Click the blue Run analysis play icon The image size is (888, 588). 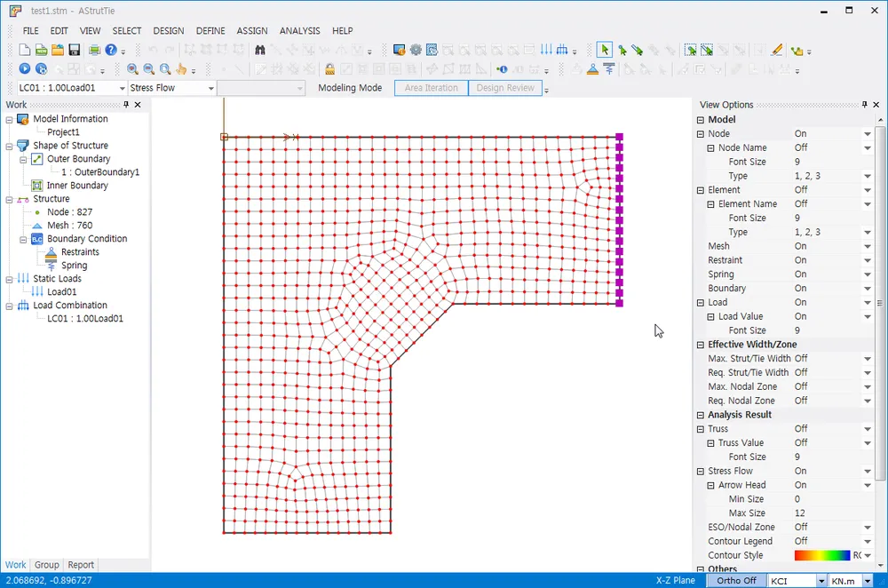[x=24, y=68]
